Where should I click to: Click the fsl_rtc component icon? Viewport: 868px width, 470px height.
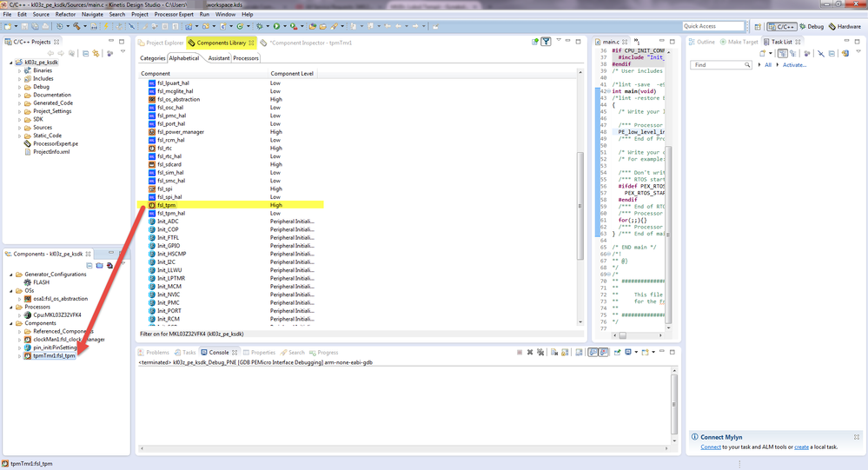click(152, 148)
